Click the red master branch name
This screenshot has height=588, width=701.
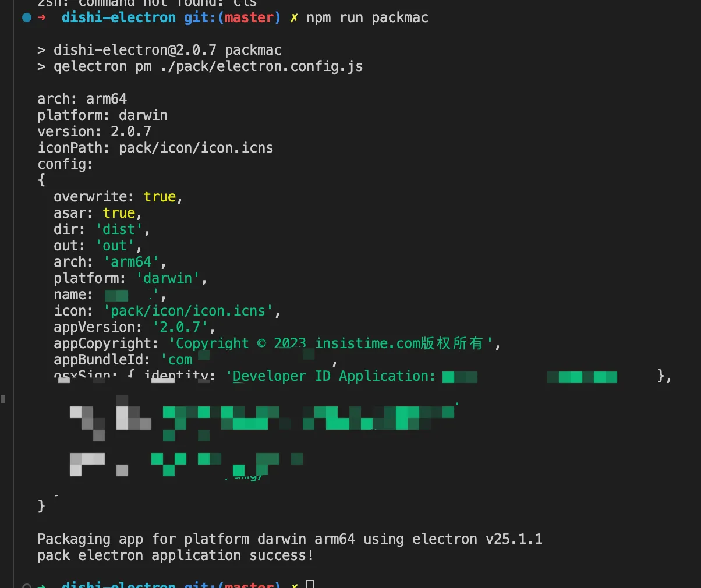pyautogui.click(x=249, y=17)
